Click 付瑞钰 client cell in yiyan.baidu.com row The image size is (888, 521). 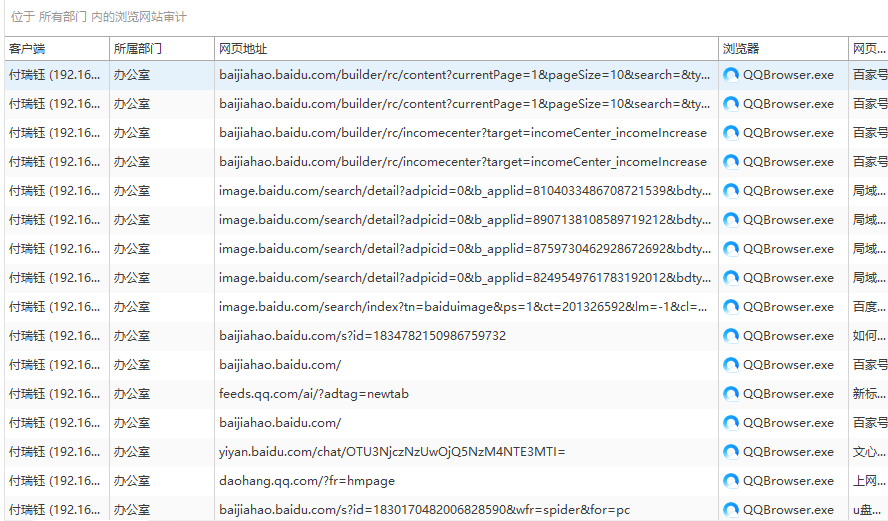tap(54, 452)
